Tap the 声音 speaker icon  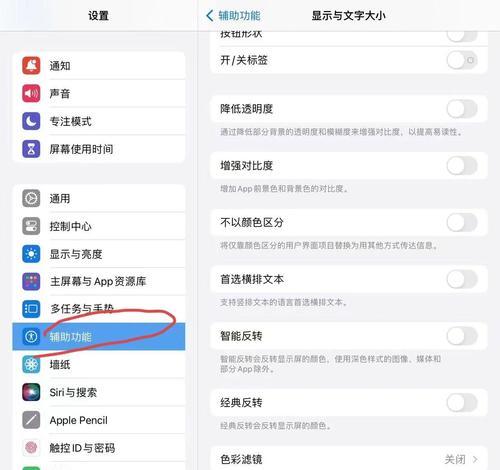[31, 93]
